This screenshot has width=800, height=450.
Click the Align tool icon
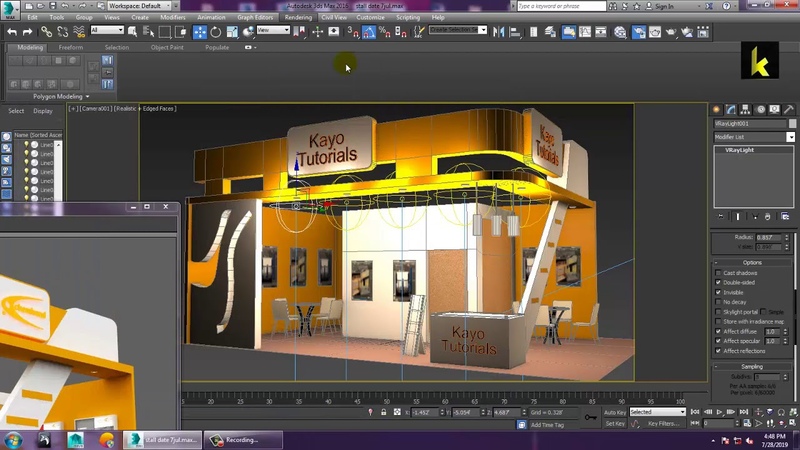[x=515, y=32]
